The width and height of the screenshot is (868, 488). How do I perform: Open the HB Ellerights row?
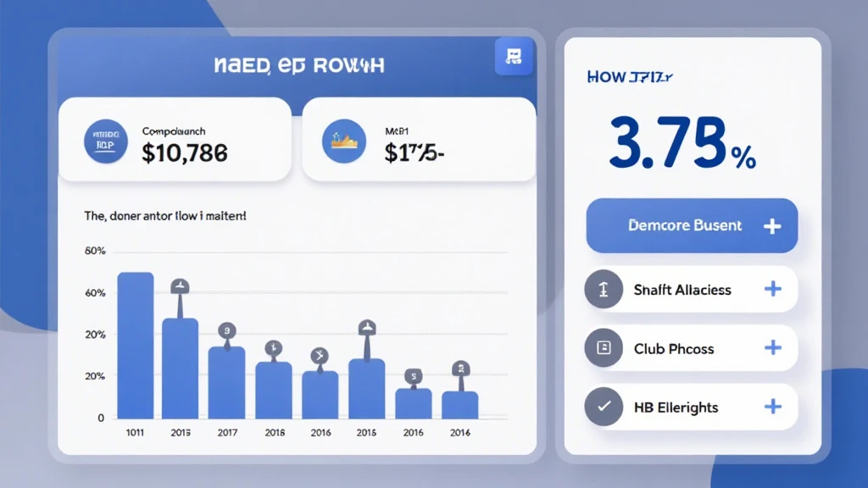(691, 407)
